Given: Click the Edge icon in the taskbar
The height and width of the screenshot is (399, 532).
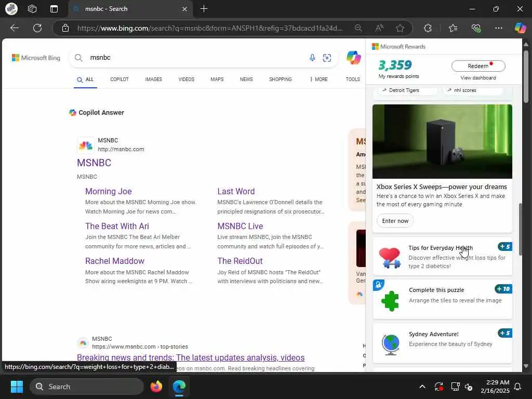Looking at the screenshot, I should 179,387.
